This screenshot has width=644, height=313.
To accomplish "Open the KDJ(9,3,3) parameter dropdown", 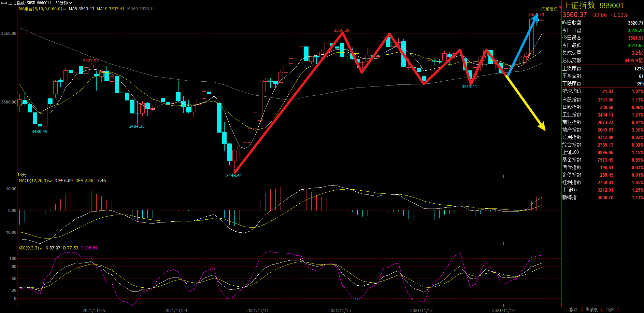I will 41,248.
